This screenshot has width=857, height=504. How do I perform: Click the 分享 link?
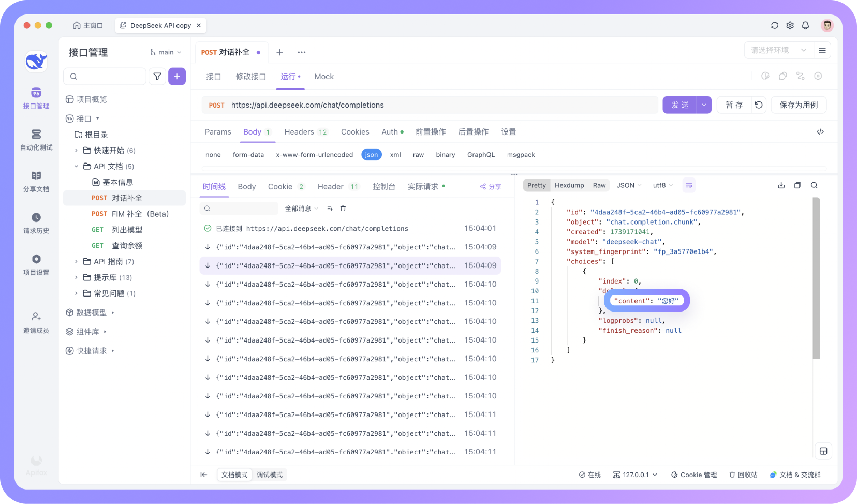[x=491, y=187]
